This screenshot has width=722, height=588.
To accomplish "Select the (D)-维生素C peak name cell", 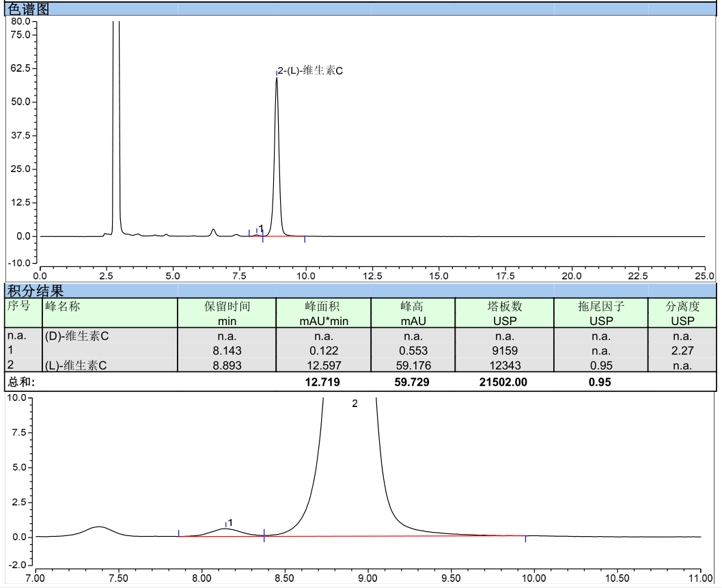I will pyautogui.click(x=77, y=336).
